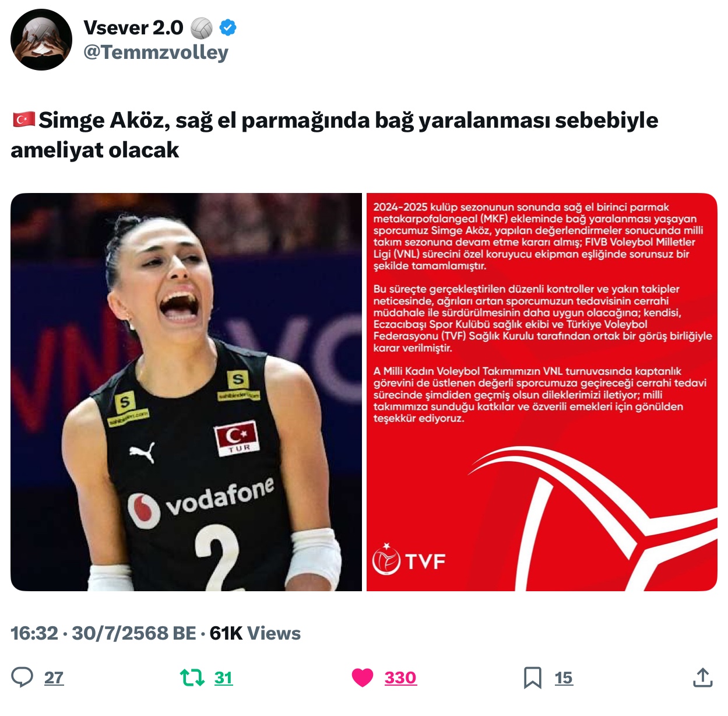Toggle the bookmark icon

coord(532,678)
